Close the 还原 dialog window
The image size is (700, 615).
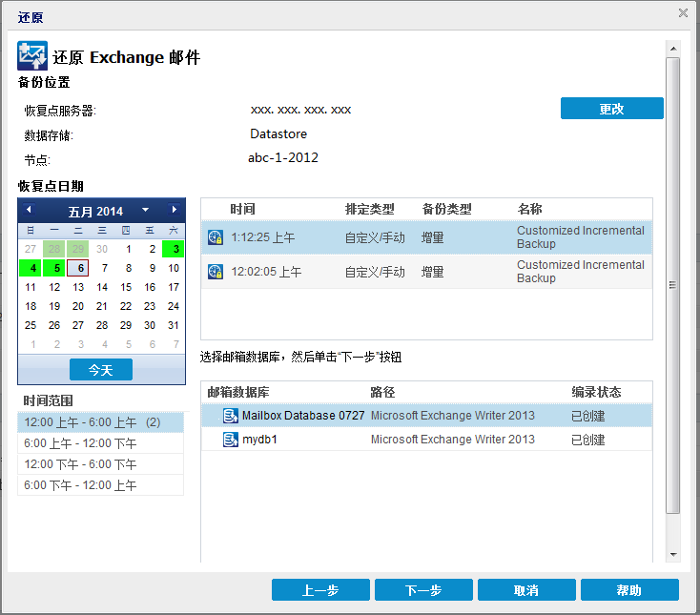click(683, 13)
